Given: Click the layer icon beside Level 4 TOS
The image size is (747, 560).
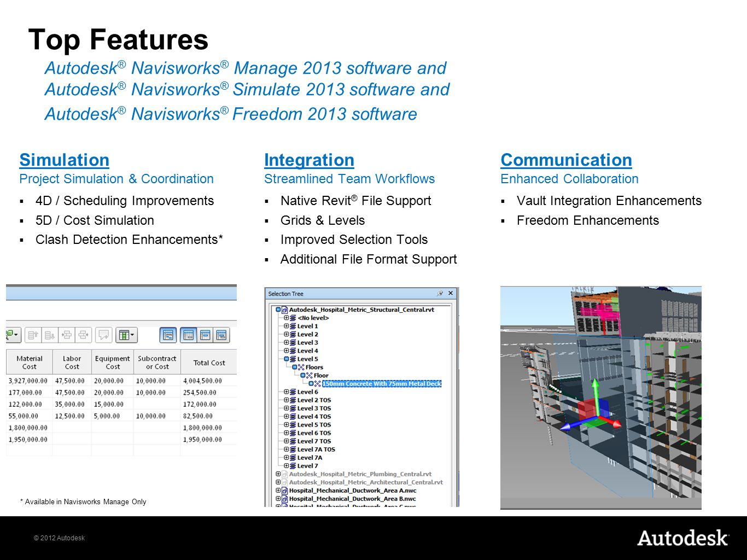Looking at the screenshot, I should (x=293, y=416).
